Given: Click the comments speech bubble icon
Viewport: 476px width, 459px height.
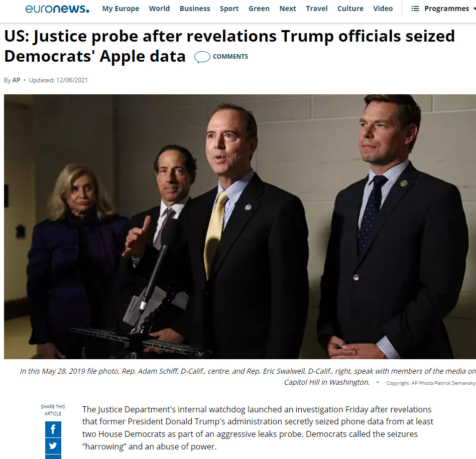Looking at the screenshot, I should pyautogui.click(x=202, y=57).
